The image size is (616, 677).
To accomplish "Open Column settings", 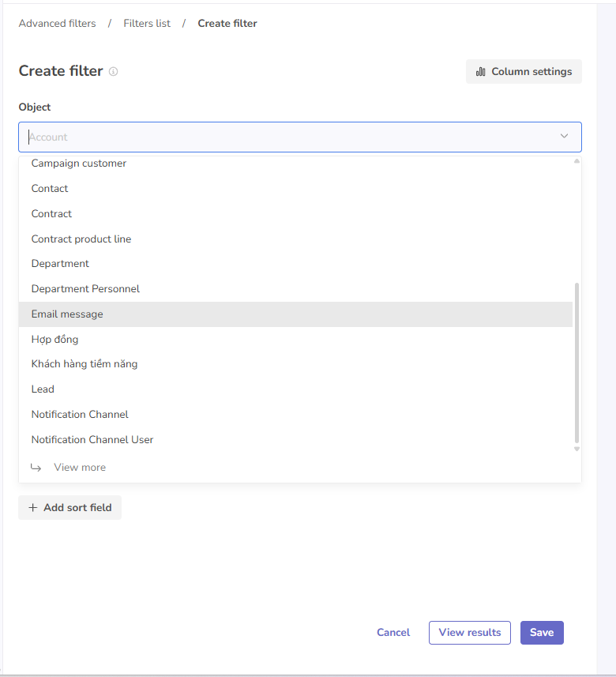I will [524, 72].
